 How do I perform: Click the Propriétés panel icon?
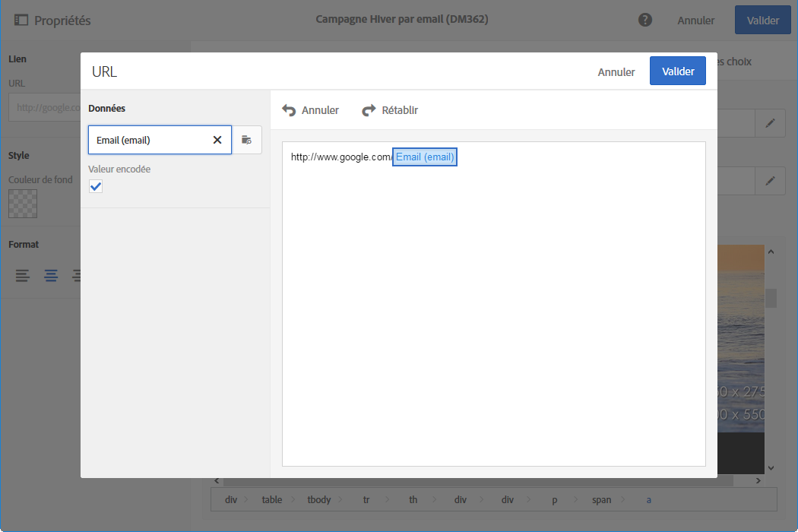[x=21, y=21]
